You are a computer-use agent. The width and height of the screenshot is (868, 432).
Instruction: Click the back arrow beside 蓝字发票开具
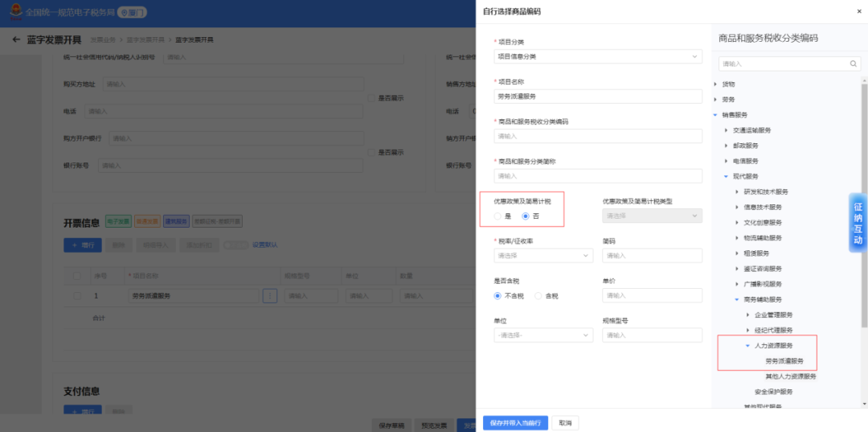click(x=16, y=40)
